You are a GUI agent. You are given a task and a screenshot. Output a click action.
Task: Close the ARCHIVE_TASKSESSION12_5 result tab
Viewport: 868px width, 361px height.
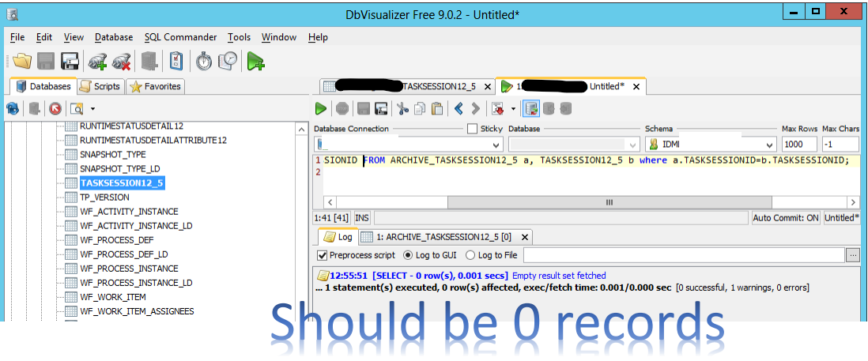525,238
